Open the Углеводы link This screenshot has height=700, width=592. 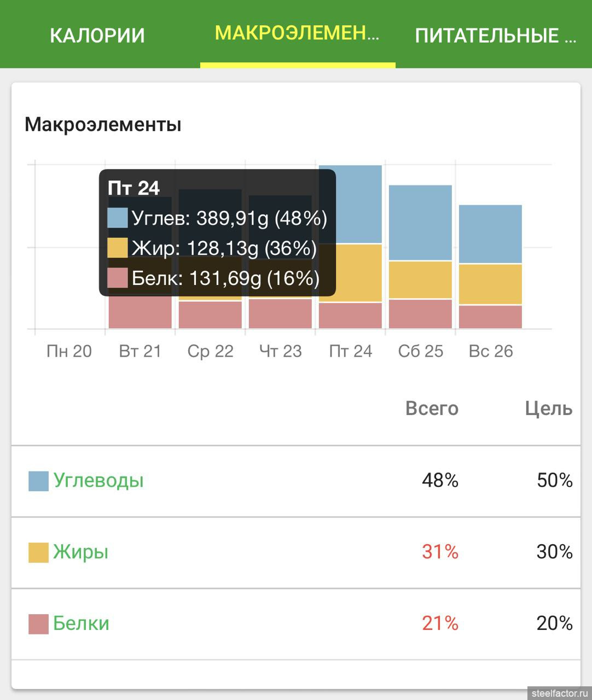click(x=98, y=480)
